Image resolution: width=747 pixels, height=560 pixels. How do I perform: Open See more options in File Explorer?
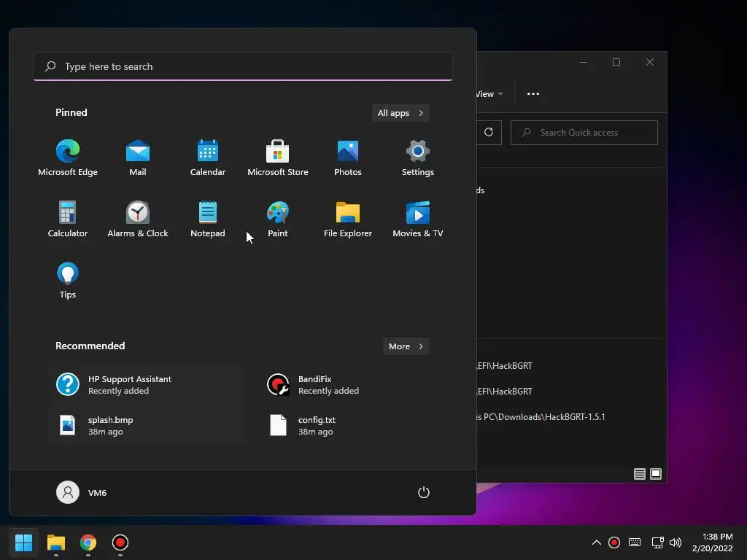(533, 94)
